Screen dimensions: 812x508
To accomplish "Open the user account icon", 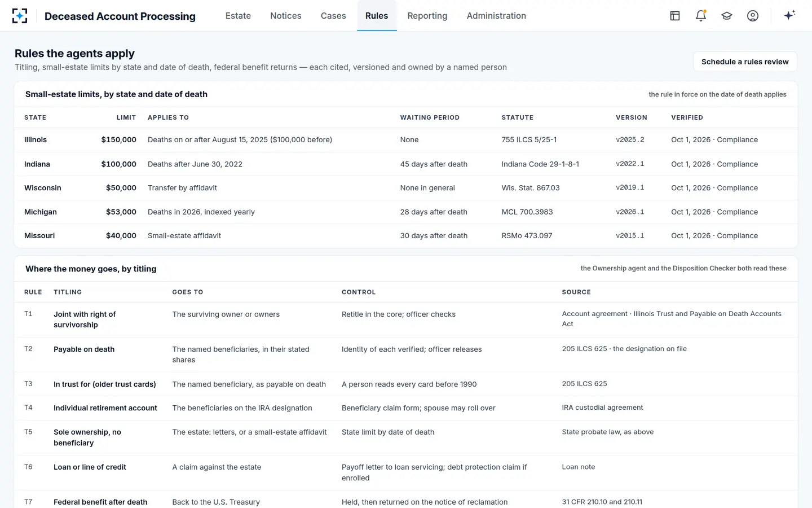I will coord(753,16).
